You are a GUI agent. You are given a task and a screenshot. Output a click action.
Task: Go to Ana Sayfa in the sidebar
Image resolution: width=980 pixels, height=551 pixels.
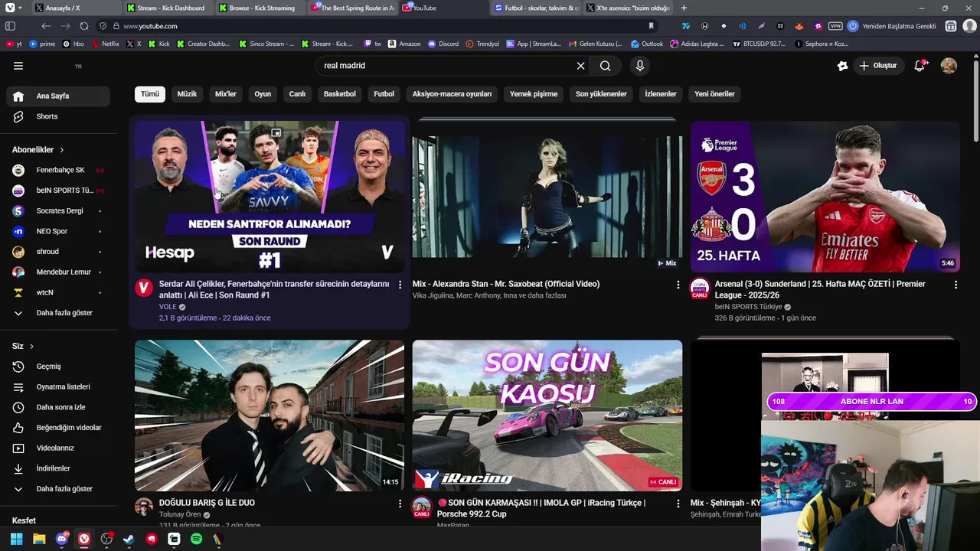(x=58, y=96)
